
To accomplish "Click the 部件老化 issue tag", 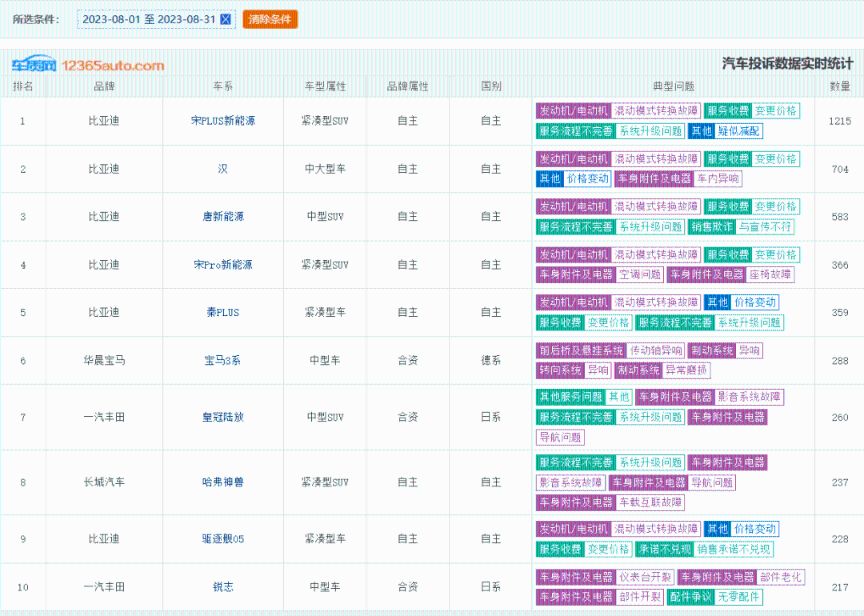I will tap(781, 577).
